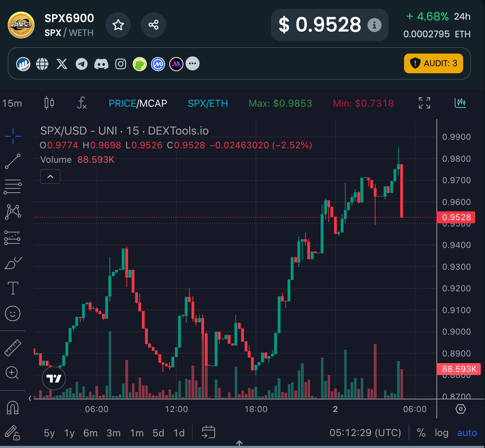Screen dimensions: 485x448
Task: Pick the ruler measure tool
Action: pos(13,348)
